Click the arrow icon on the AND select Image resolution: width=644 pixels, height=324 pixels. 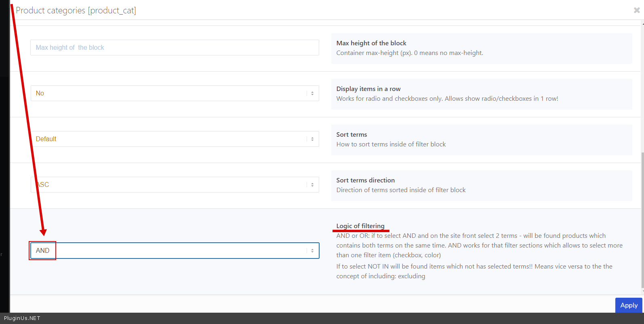click(312, 251)
